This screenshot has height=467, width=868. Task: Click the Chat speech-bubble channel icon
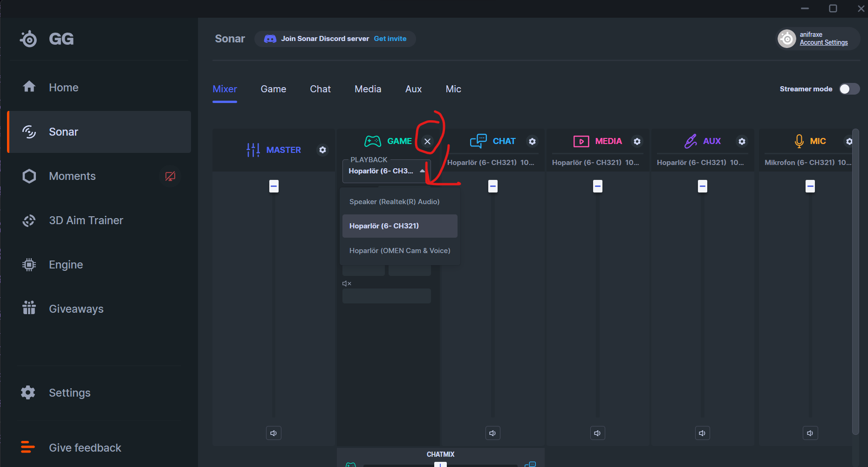click(478, 141)
